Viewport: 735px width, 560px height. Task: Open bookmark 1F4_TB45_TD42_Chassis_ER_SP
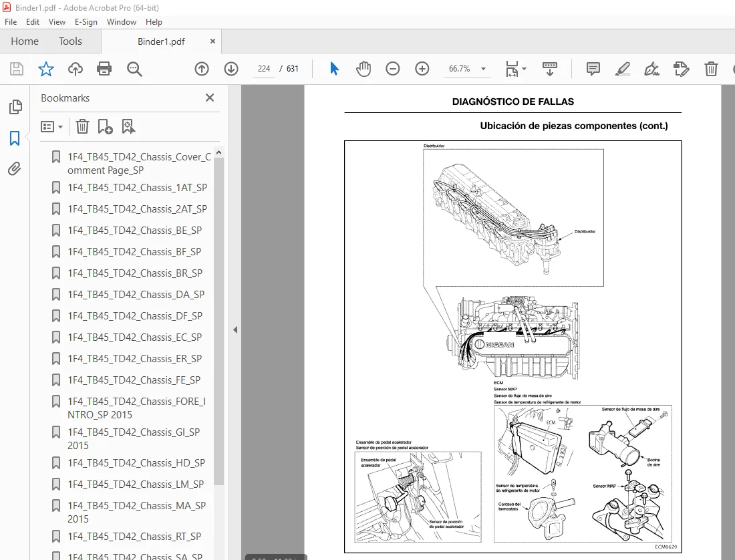point(134,359)
